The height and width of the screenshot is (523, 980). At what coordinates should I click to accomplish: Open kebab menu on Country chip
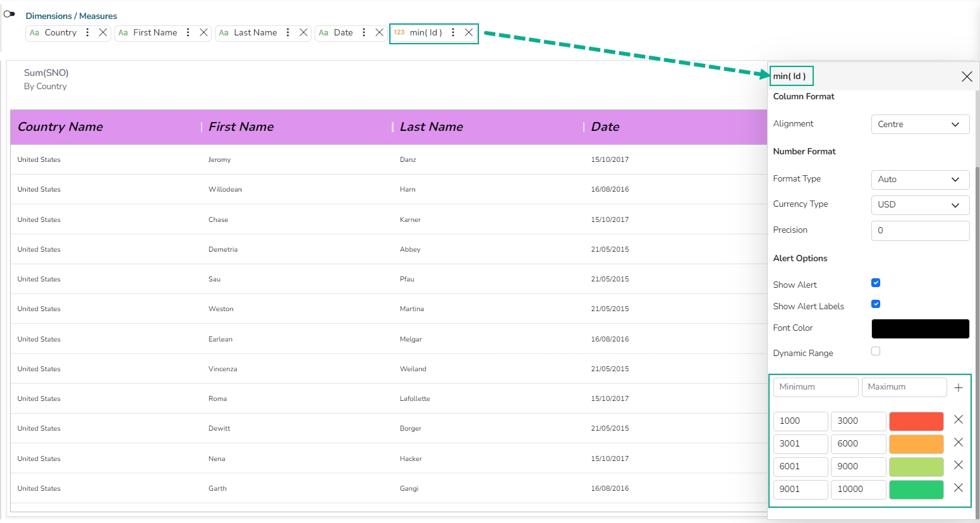[87, 33]
